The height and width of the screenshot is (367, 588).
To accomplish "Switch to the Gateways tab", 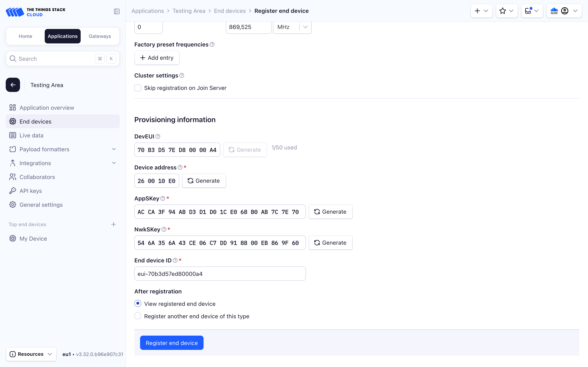I will (100, 36).
